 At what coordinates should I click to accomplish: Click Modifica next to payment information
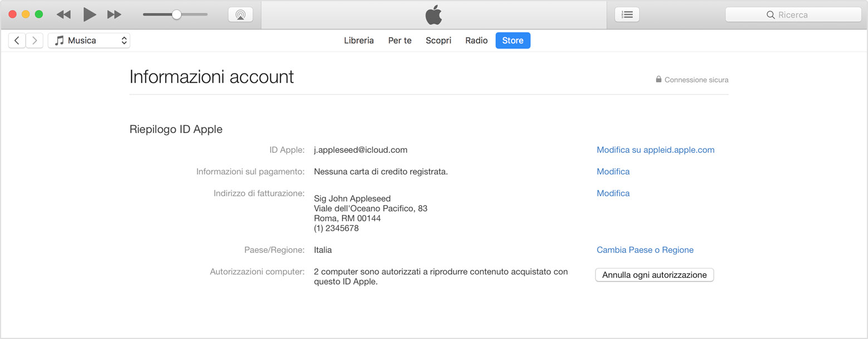(x=613, y=172)
